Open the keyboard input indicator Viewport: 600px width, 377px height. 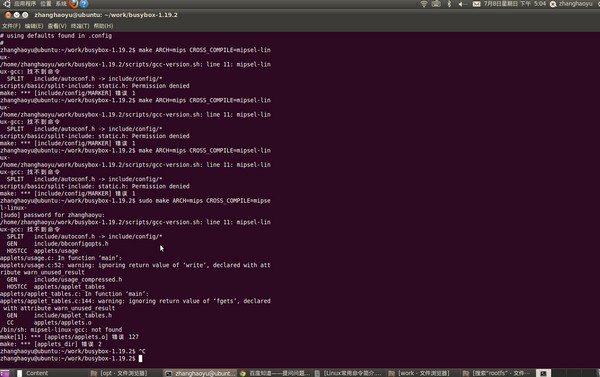click(x=436, y=4)
